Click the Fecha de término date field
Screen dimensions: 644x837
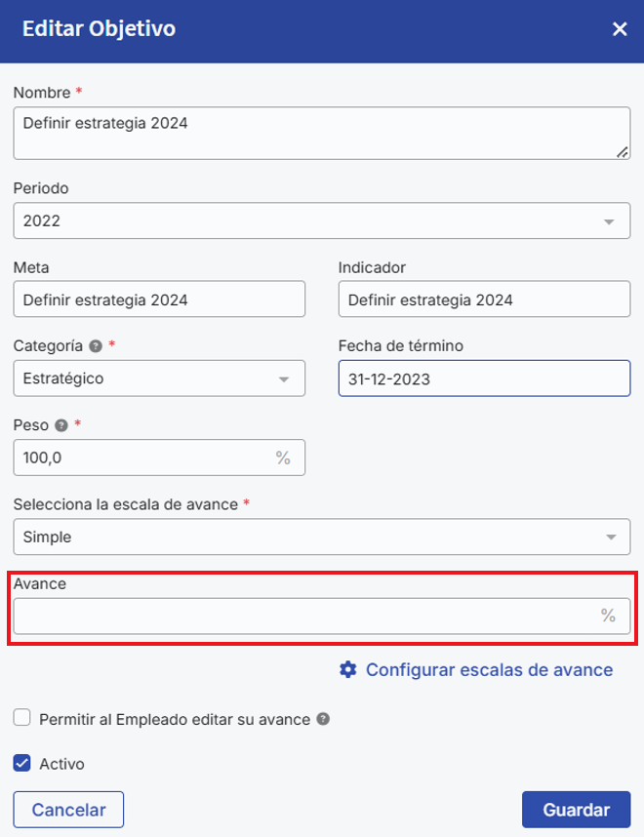click(x=484, y=379)
